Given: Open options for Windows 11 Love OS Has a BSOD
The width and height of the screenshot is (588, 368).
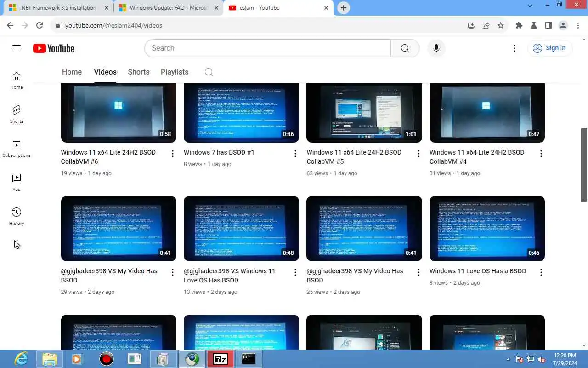Looking at the screenshot, I should click(x=541, y=272).
